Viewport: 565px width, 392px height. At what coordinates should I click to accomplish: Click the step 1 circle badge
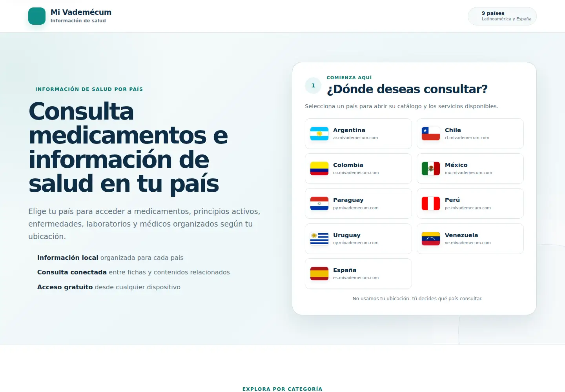click(x=313, y=85)
